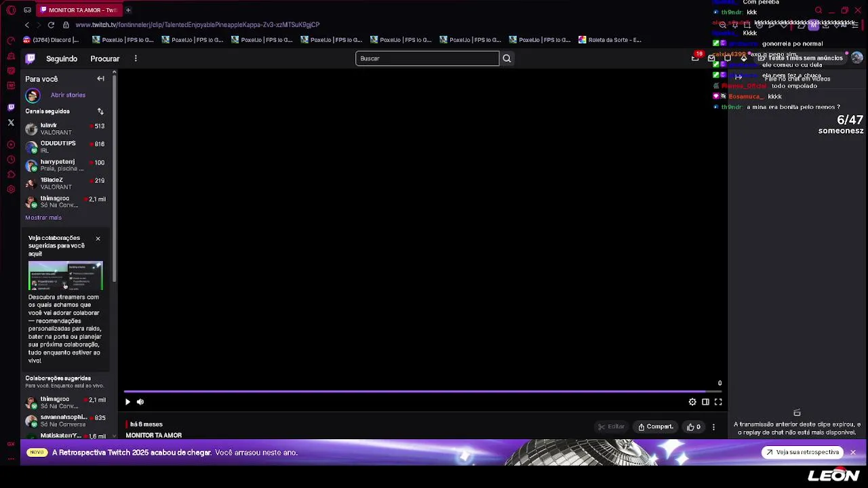Image resolution: width=868 pixels, height=488 pixels.
Task: Go back to previous page
Action: coord(27,25)
